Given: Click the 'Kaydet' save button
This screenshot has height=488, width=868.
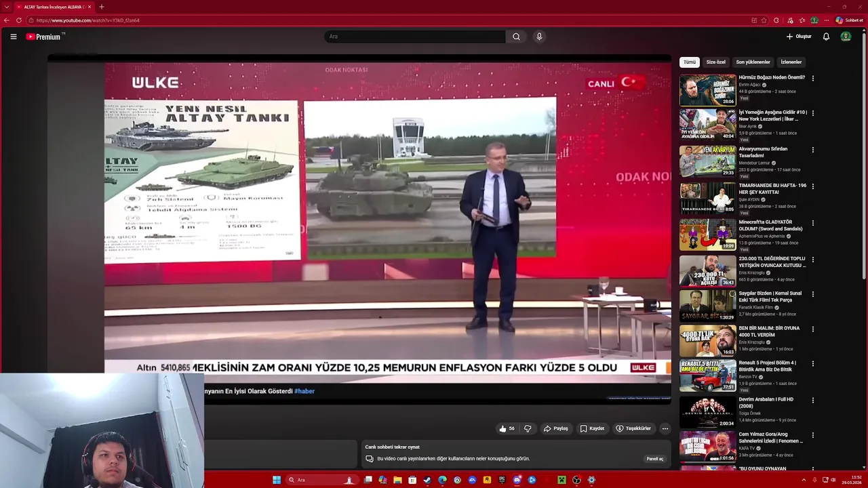Looking at the screenshot, I should pos(592,428).
